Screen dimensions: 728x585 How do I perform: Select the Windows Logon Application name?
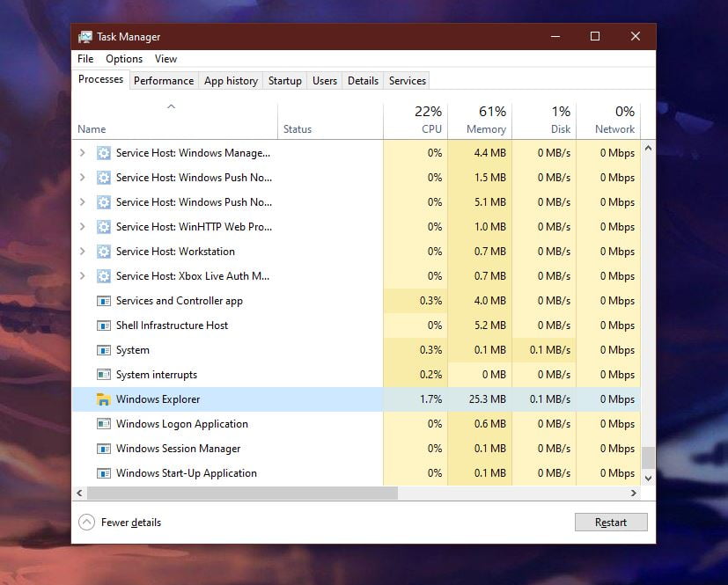pyautogui.click(x=182, y=424)
